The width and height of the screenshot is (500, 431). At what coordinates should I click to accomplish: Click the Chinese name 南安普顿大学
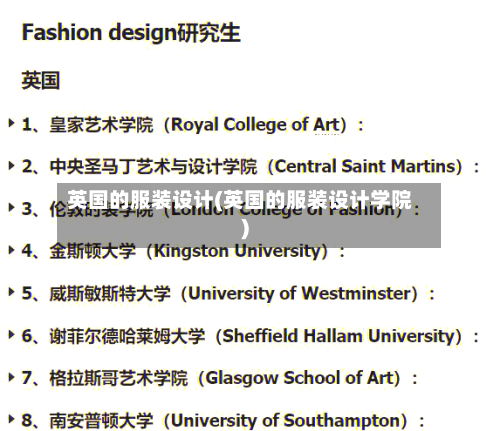[101, 421]
